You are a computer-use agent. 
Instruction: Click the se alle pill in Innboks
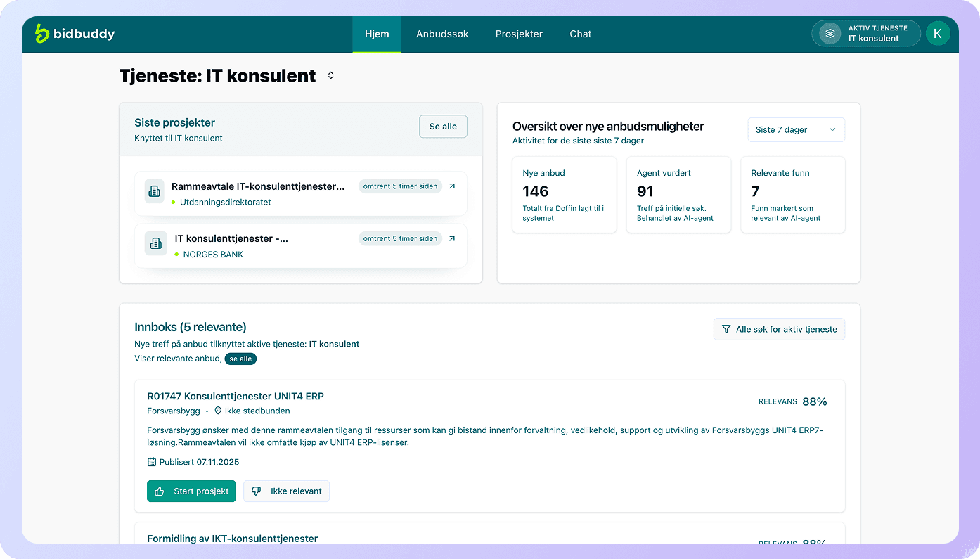click(x=240, y=359)
